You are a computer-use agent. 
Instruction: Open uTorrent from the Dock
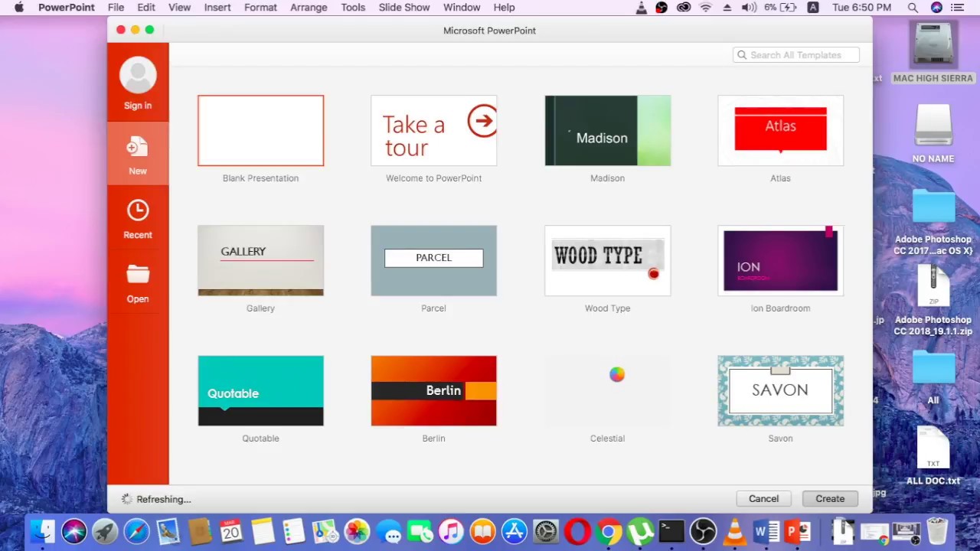[640, 531]
